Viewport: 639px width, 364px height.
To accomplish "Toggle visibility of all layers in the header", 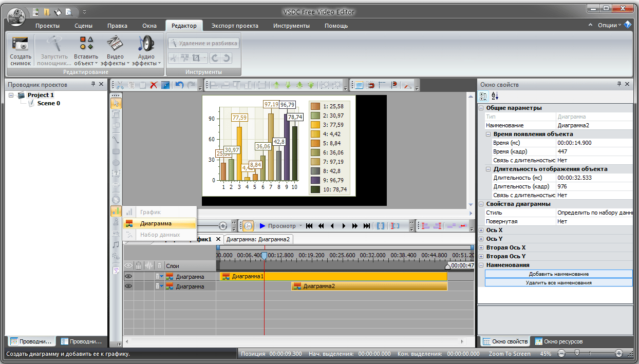I will (128, 266).
